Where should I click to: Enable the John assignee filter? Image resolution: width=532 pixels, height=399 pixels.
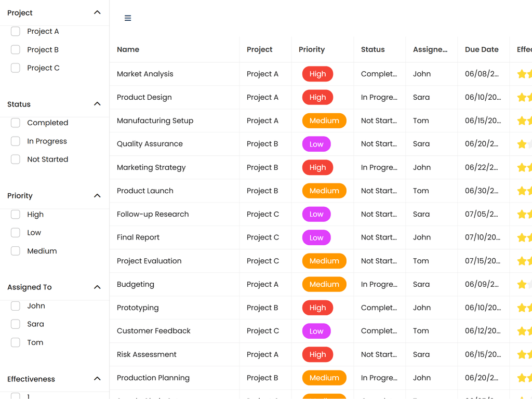tap(16, 305)
